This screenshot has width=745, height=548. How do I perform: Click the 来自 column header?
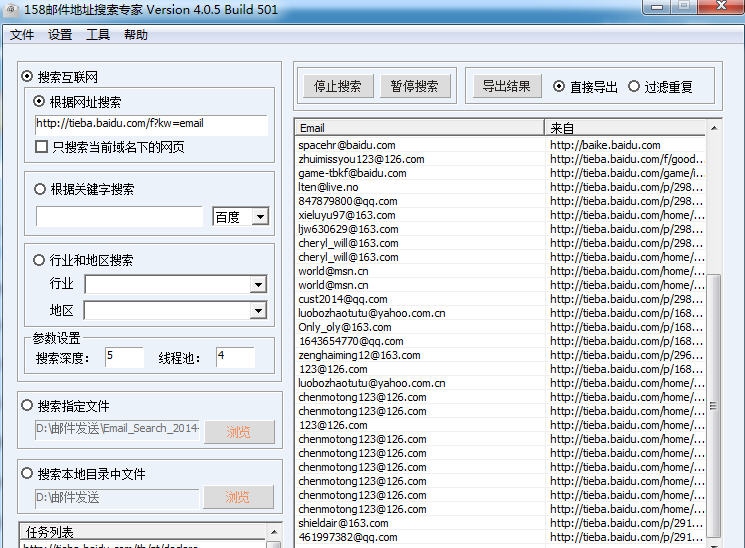tap(625, 127)
